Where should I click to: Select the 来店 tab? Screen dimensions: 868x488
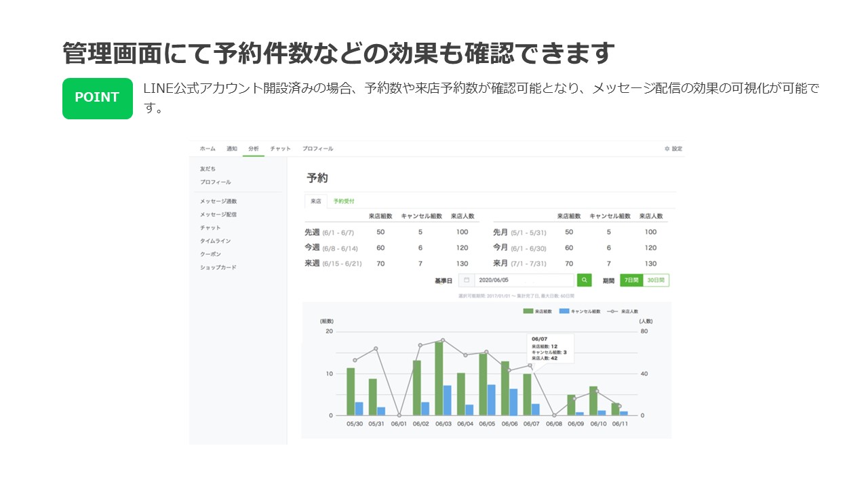[x=316, y=201]
